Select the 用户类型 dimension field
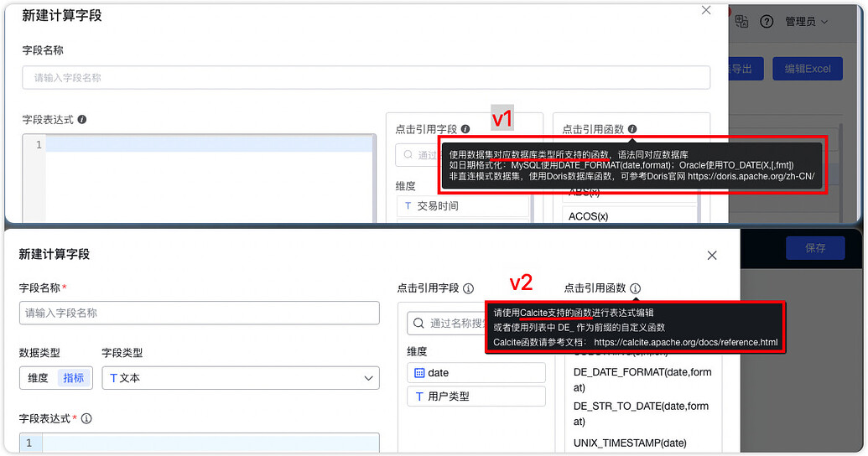868x456 pixels. [x=476, y=396]
